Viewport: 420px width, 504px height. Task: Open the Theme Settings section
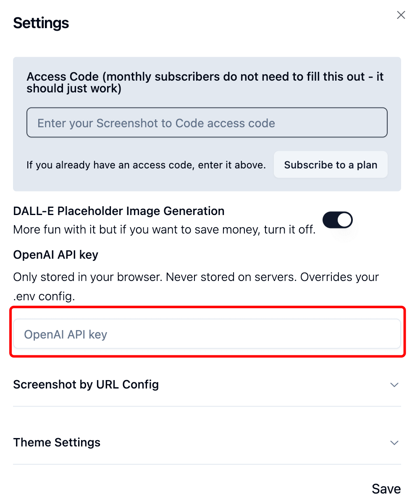pos(57,442)
